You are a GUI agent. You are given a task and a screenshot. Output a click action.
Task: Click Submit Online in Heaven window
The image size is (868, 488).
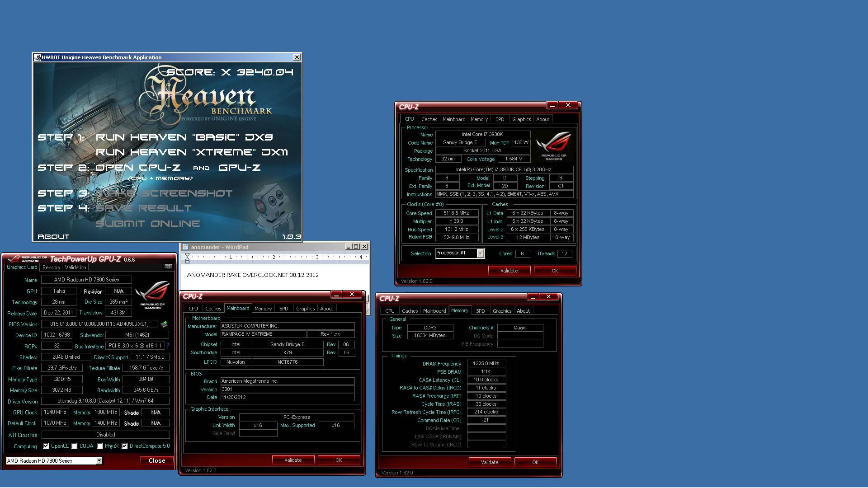(x=147, y=224)
